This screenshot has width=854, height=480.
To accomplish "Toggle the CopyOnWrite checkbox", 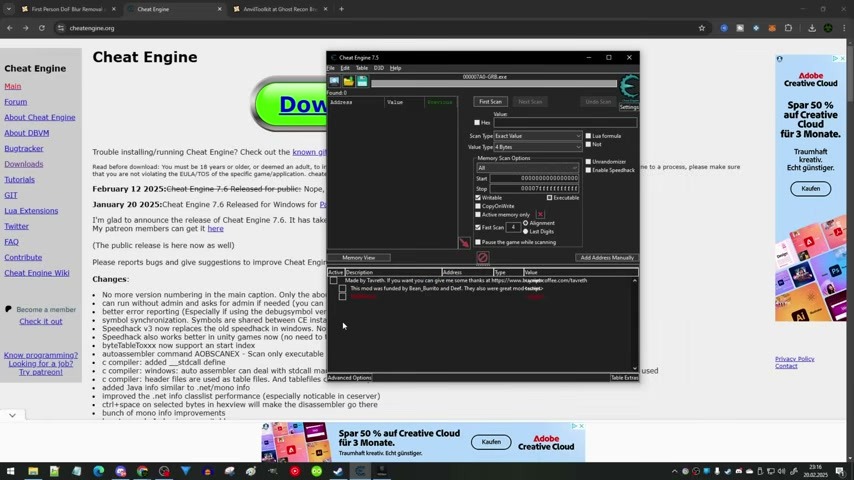I will coord(478,206).
